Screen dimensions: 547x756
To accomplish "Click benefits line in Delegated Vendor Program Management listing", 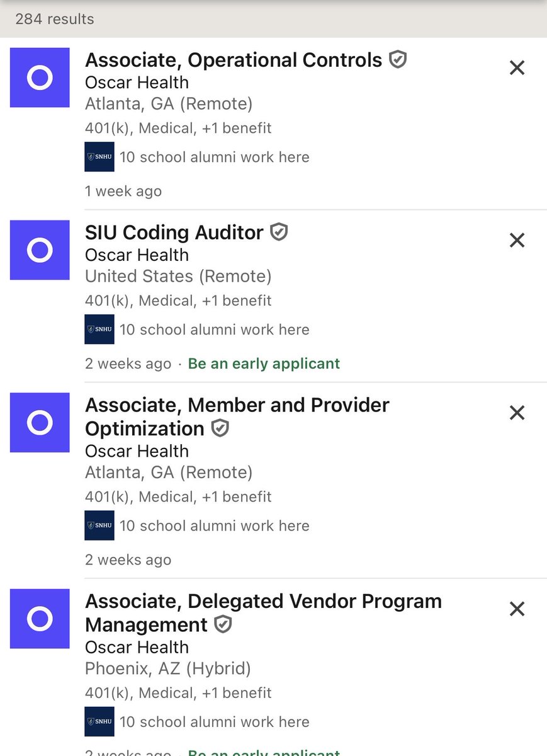I will 178,692.
